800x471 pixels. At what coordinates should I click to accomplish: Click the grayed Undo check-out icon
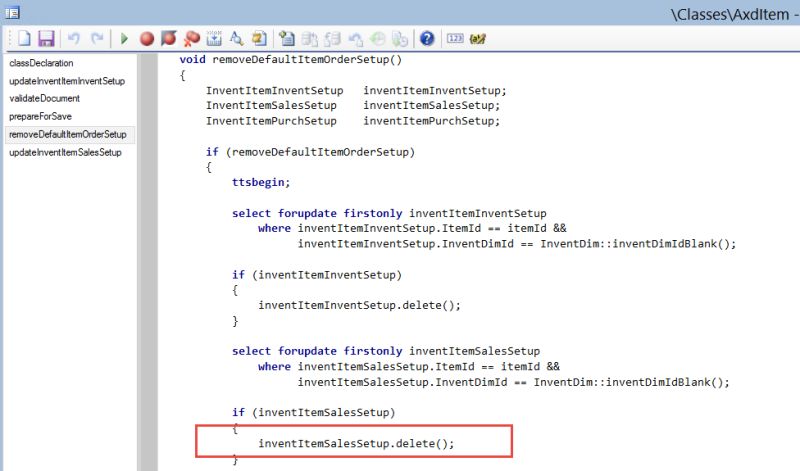[355, 39]
